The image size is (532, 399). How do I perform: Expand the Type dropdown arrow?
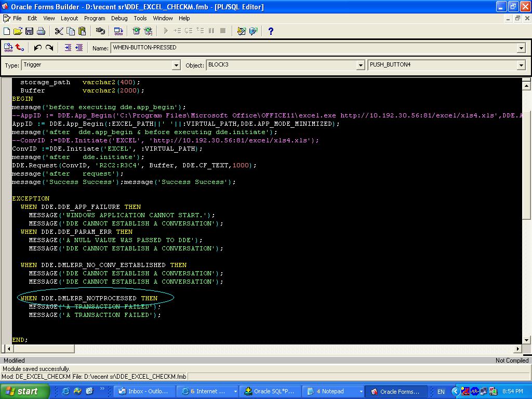tap(176, 65)
